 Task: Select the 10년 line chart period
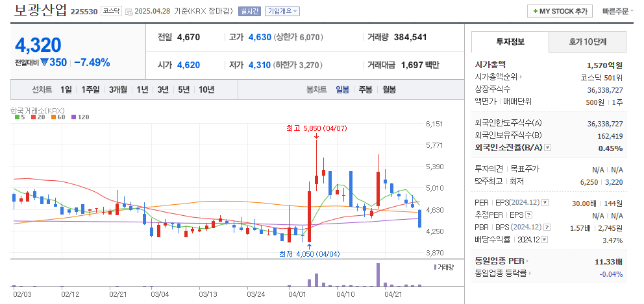tap(206, 90)
